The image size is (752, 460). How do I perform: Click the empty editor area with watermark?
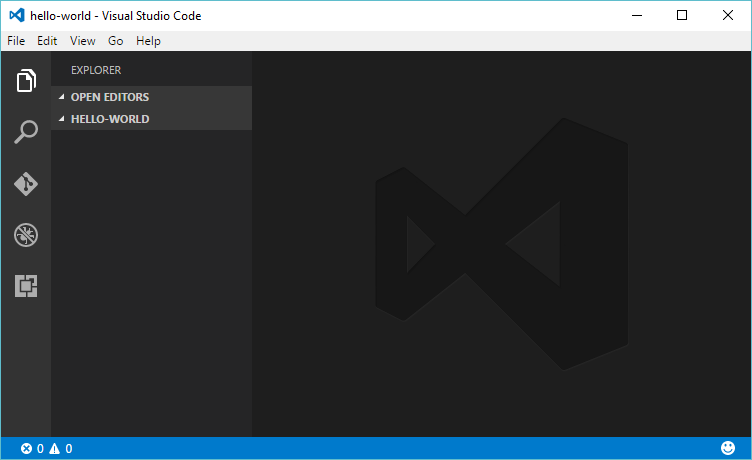pyautogui.click(x=500, y=250)
